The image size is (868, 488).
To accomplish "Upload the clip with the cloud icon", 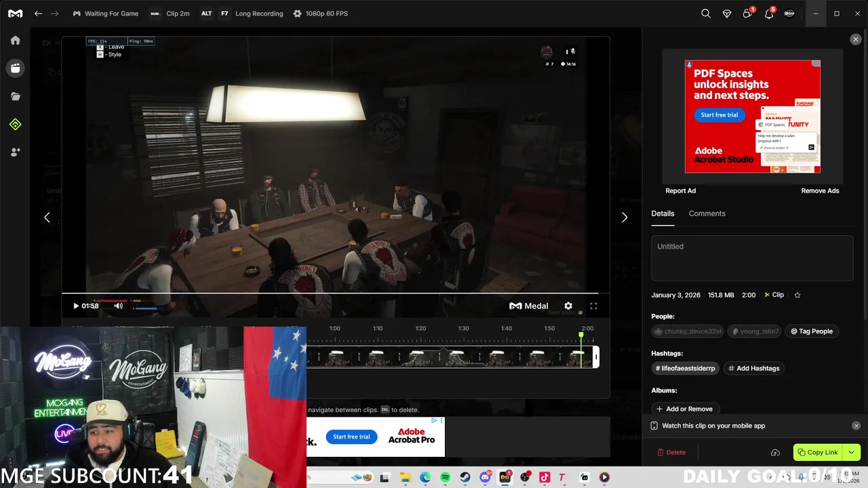I will coord(775,452).
